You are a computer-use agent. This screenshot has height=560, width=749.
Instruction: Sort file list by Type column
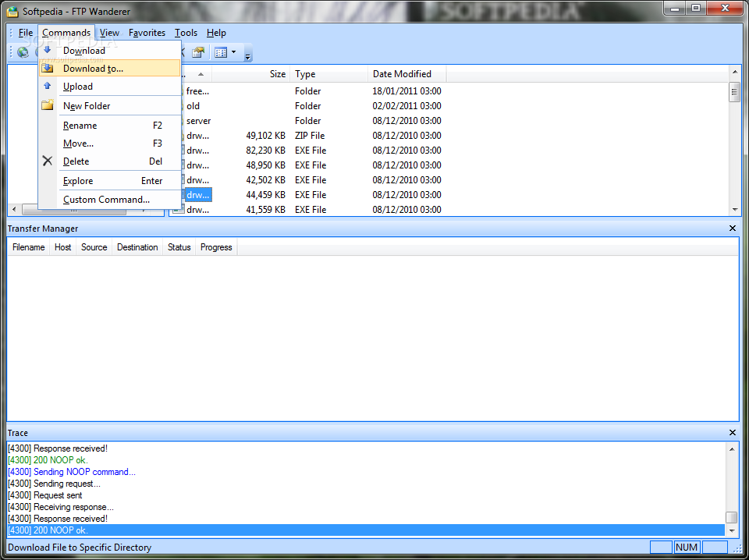click(x=328, y=74)
